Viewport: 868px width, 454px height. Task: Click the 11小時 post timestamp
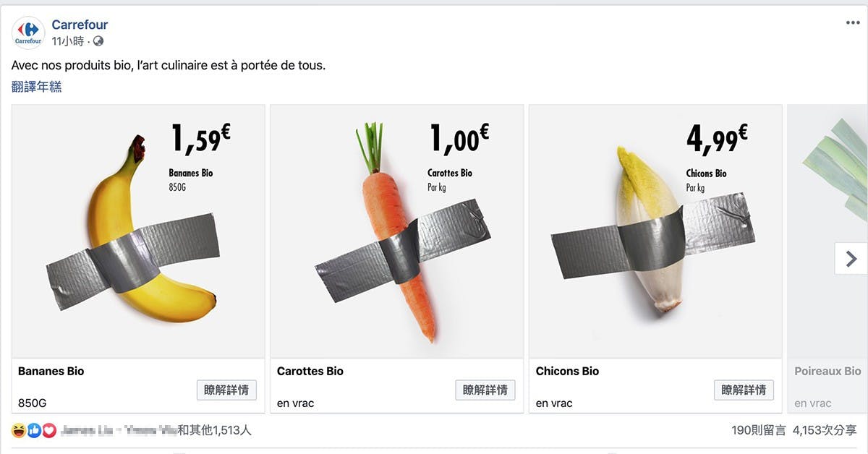coord(67,41)
